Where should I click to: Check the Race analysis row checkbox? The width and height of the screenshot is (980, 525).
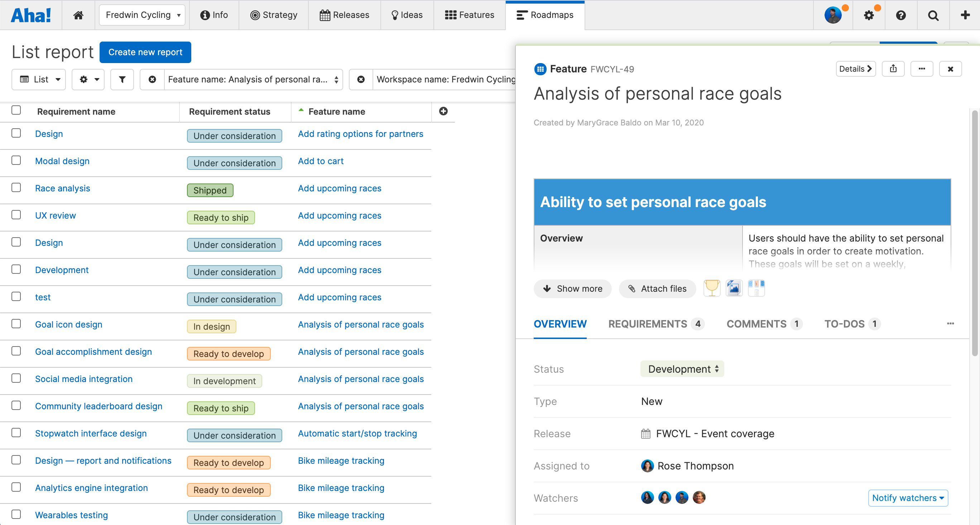[16, 188]
